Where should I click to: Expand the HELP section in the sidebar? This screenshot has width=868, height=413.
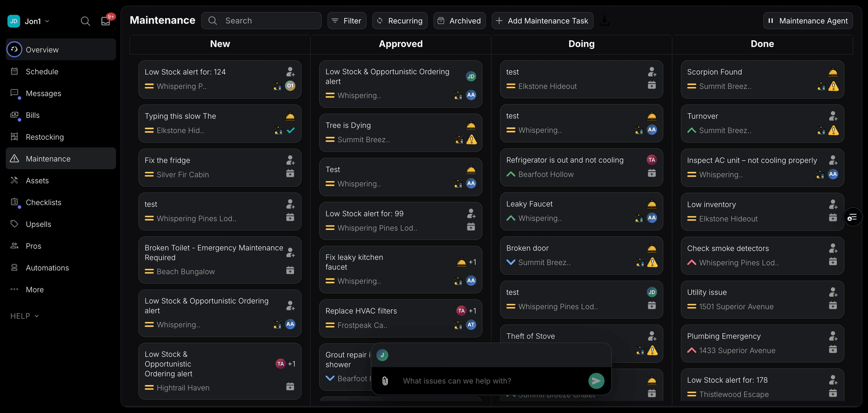[24, 316]
